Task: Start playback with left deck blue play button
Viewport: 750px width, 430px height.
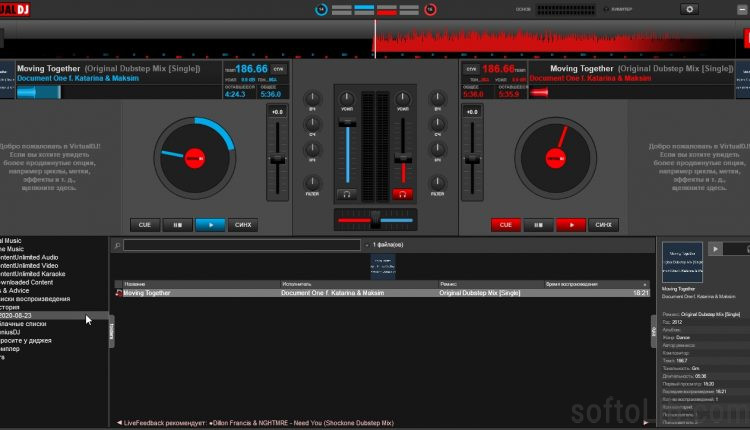Action: tap(210, 225)
